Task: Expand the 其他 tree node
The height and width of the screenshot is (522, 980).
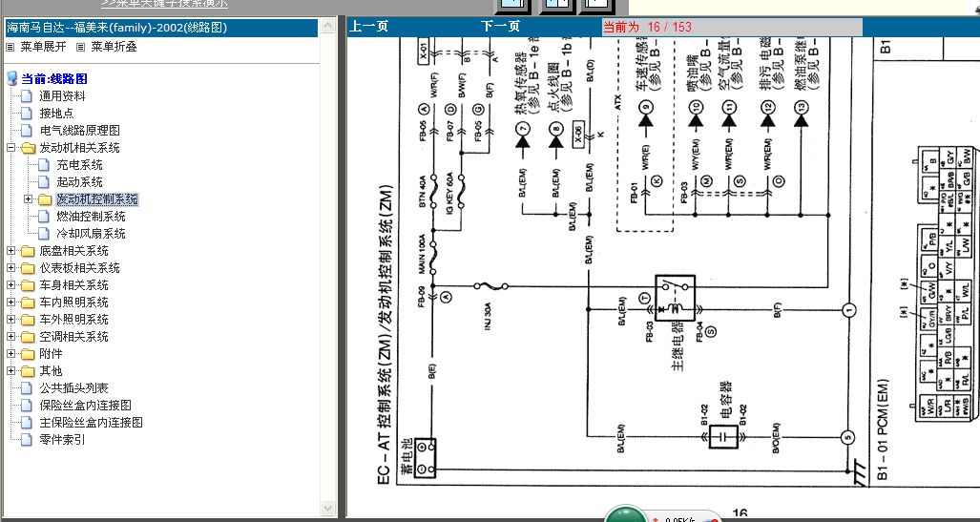Action: click(10, 371)
